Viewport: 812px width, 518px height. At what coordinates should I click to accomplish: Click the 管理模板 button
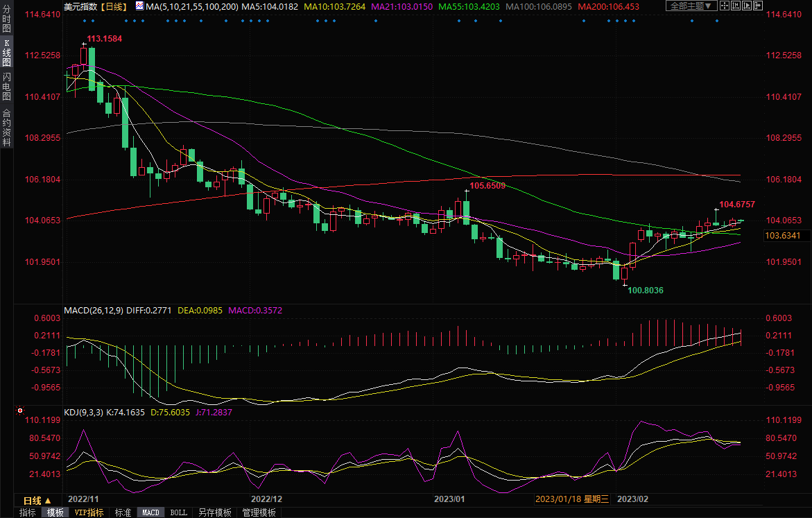tap(259, 512)
